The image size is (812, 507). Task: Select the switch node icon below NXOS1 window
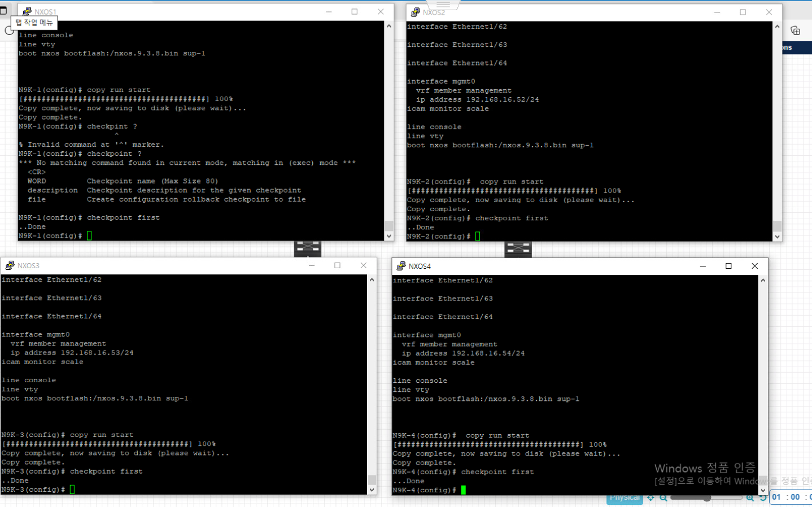click(308, 248)
